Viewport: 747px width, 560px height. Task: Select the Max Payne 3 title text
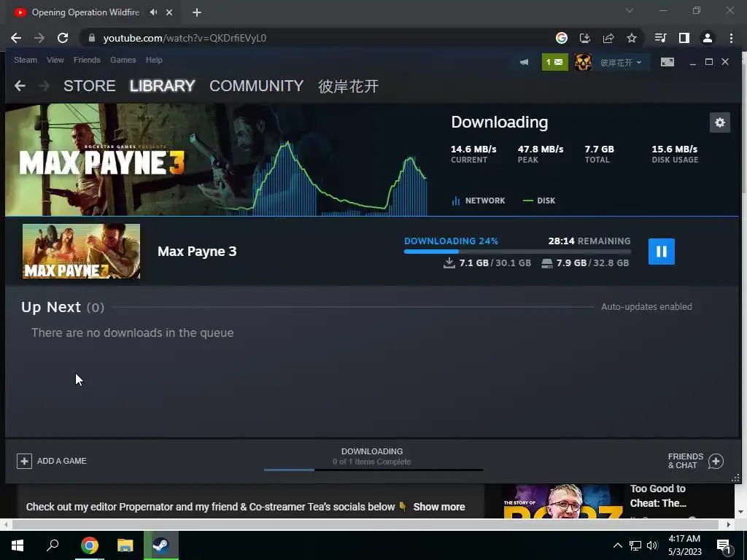coord(197,251)
